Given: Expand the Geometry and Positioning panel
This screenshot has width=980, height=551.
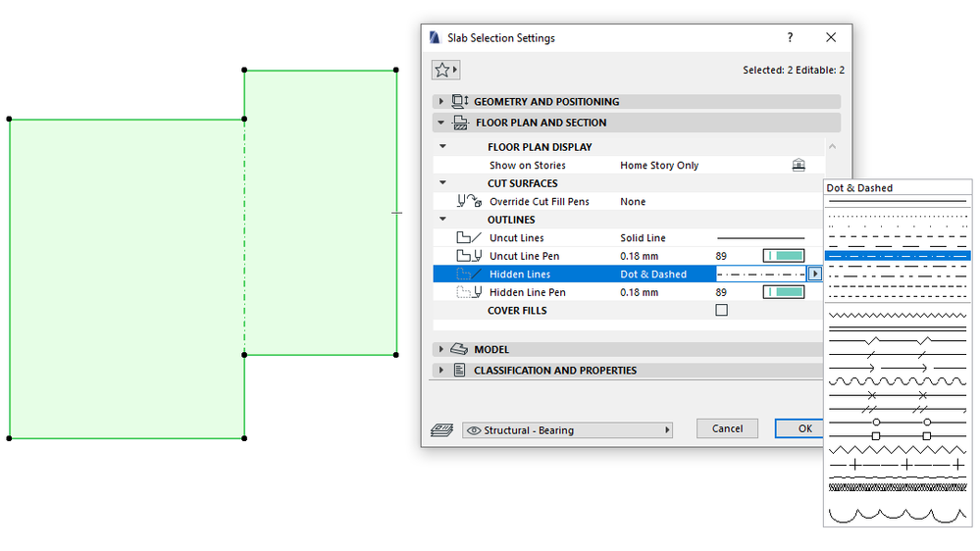Looking at the screenshot, I should pyautogui.click(x=441, y=101).
